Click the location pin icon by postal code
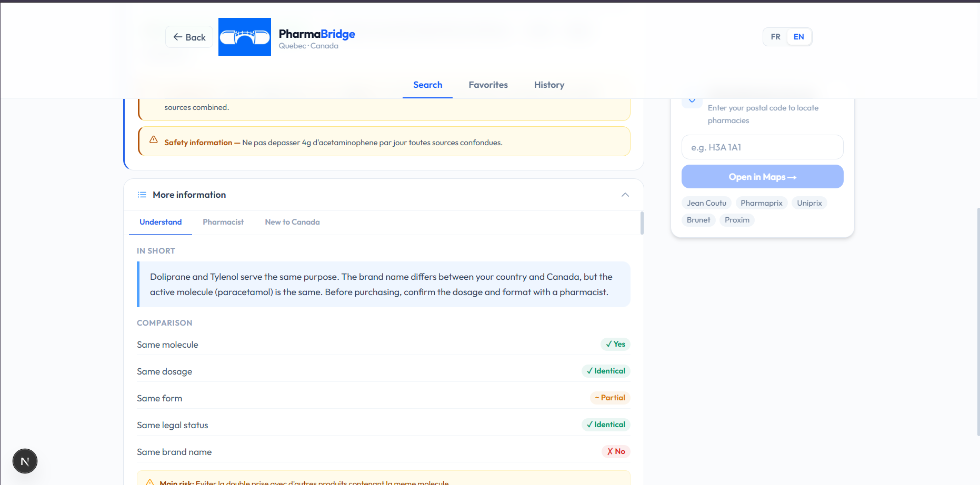Viewport: 980px width, 485px height. click(692, 100)
